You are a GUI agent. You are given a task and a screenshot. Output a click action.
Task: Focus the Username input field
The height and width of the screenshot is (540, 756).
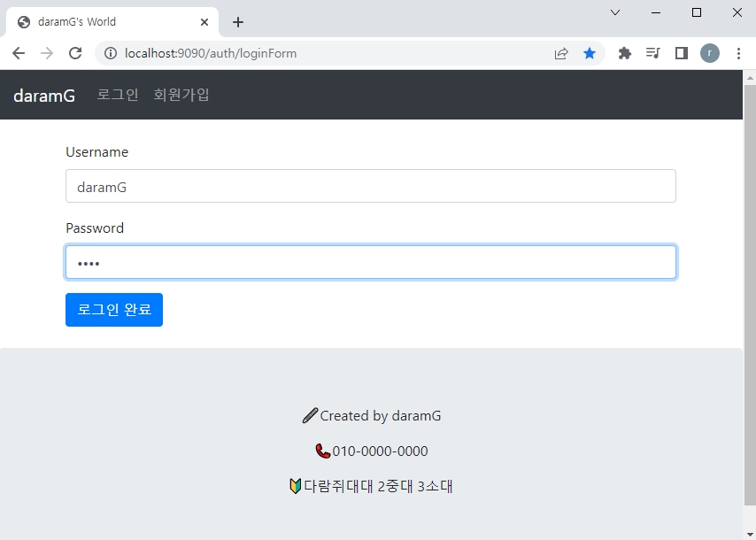coord(371,186)
